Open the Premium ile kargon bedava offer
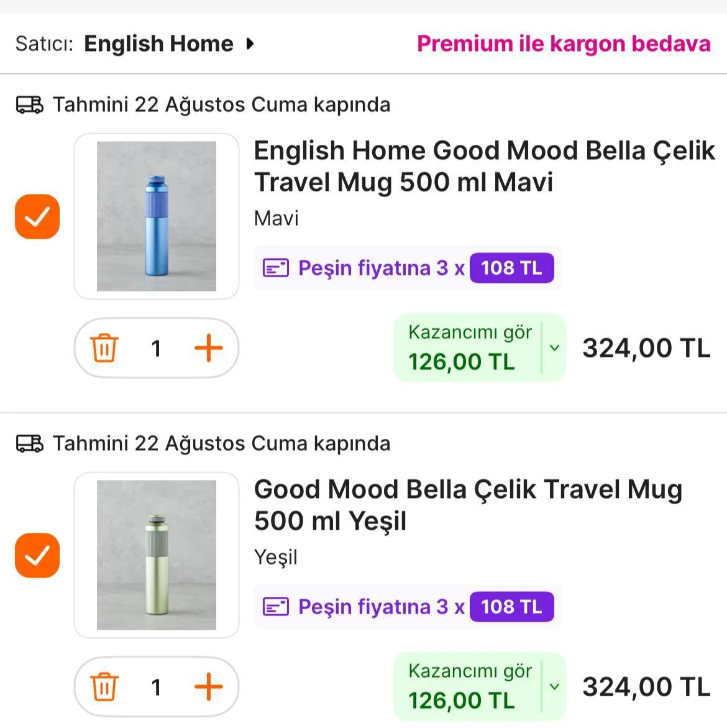The width and height of the screenshot is (727, 728). (564, 44)
